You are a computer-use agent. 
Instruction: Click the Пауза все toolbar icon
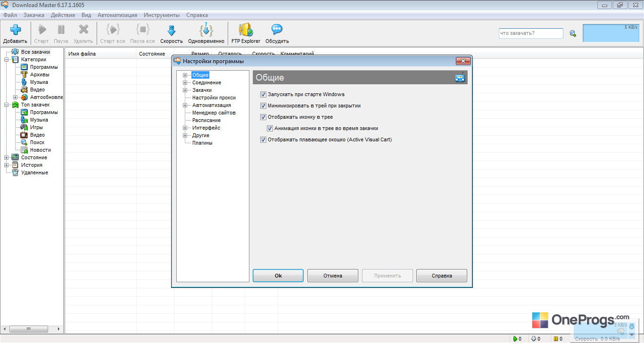tap(142, 30)
